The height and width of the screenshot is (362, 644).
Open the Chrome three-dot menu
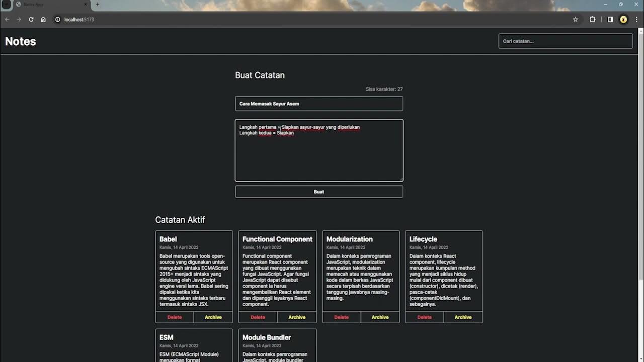(x=636, y=20)
